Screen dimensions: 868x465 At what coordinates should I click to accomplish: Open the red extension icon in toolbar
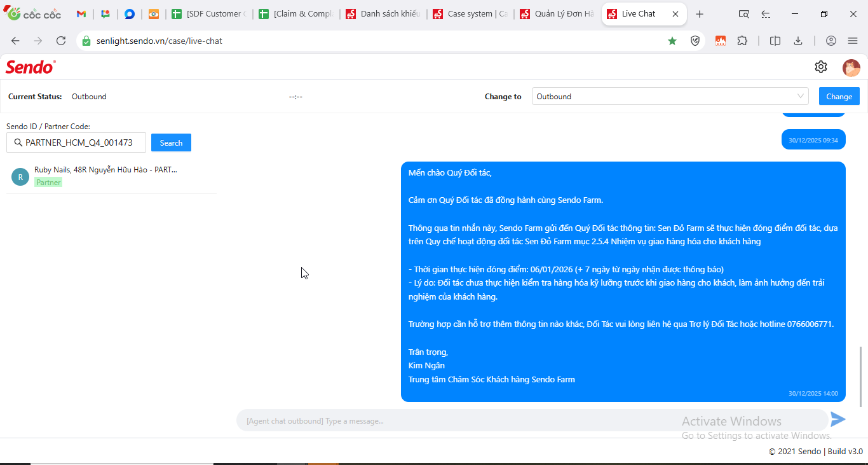tap(721, 41)
